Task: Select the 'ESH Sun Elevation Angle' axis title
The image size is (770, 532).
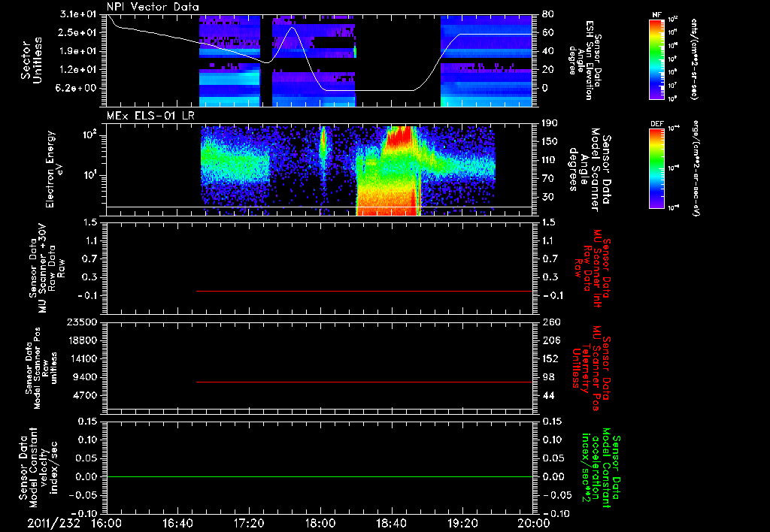Action: click(x=584, y=60)
